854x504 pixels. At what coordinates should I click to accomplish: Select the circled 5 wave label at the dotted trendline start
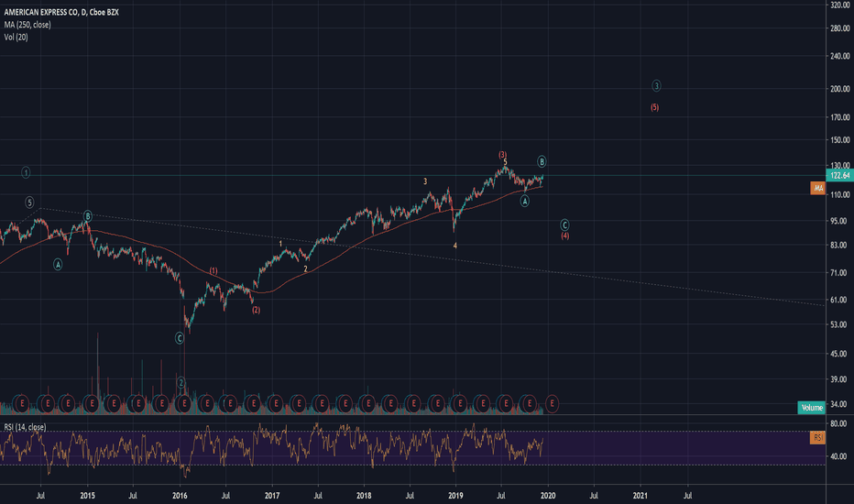29,203
